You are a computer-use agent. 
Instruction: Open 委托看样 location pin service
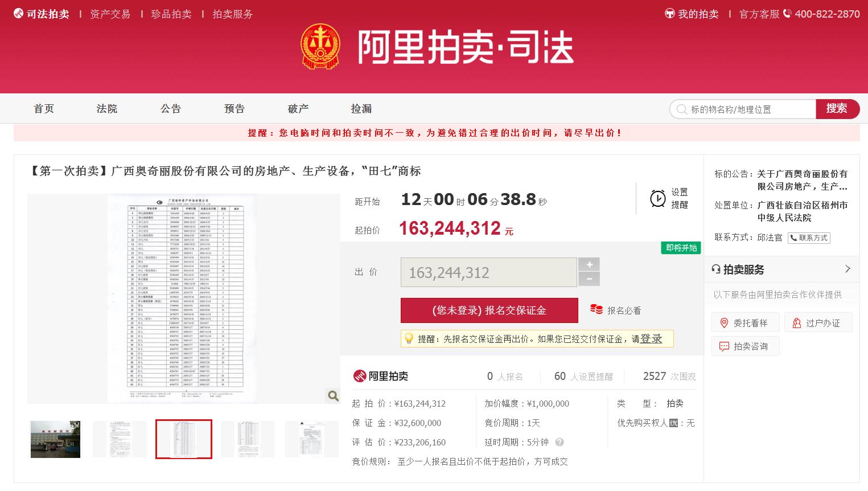(744, 323)
